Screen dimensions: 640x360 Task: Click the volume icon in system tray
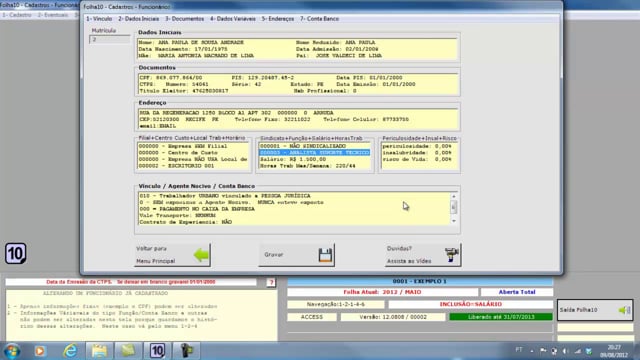pos(565,351)
